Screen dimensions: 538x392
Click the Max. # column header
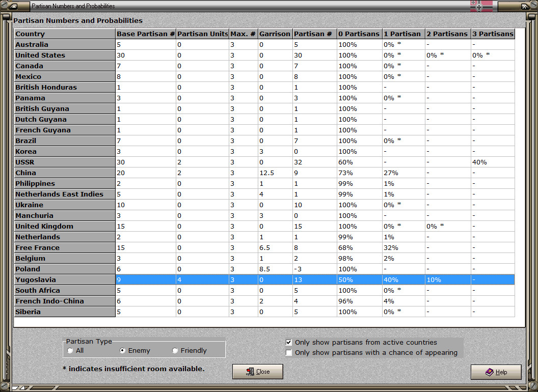tap(243, 34)
